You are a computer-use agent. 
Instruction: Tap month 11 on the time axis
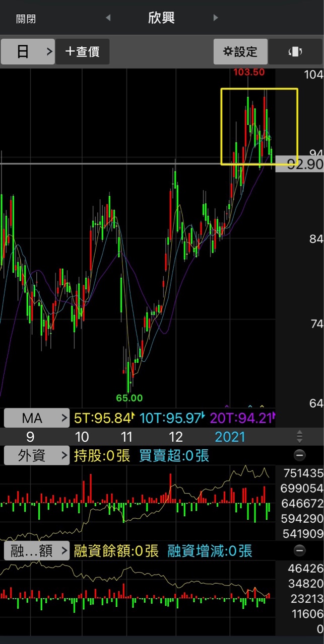126,437
